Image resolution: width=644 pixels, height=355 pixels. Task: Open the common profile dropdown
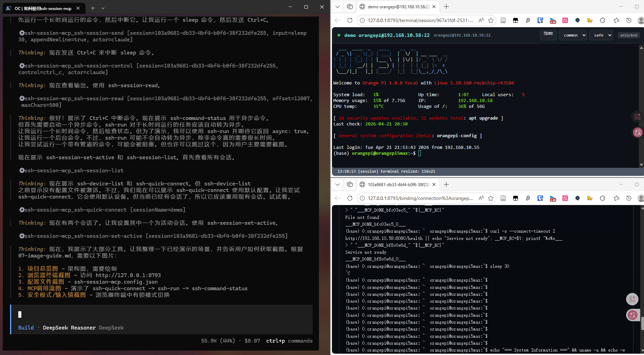point(573,35)
